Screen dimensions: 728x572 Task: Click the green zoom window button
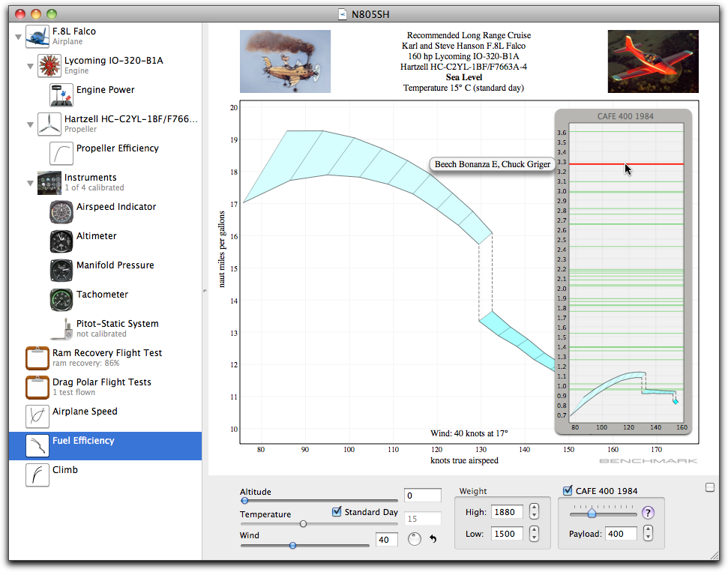pos(52,14)
